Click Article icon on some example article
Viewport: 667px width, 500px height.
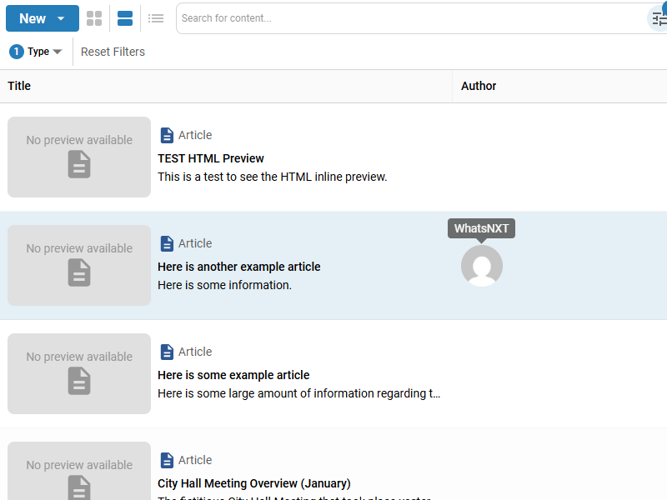167,351
